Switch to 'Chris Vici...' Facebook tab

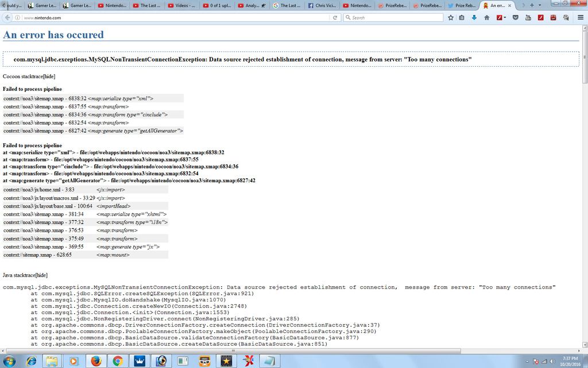click(322, 6)
